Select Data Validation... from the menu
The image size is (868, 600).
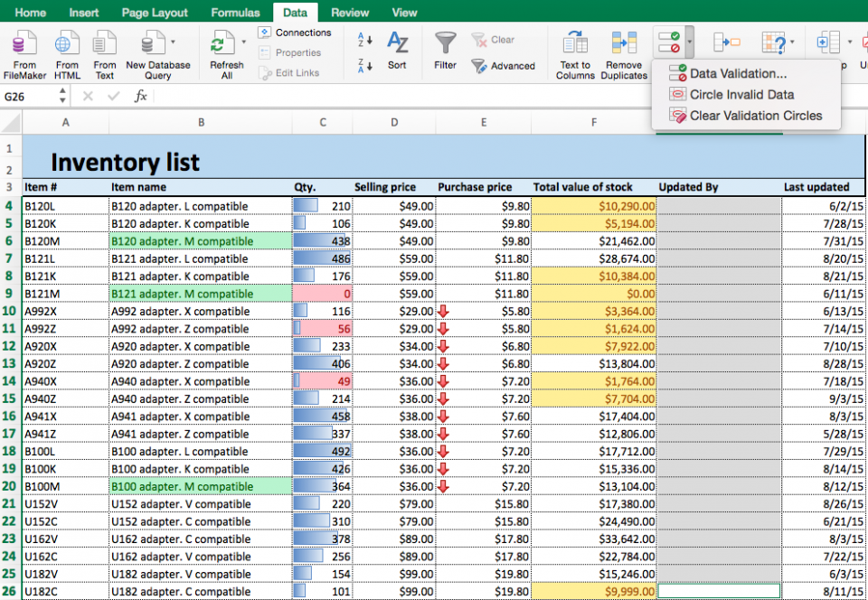click(738, 74)
